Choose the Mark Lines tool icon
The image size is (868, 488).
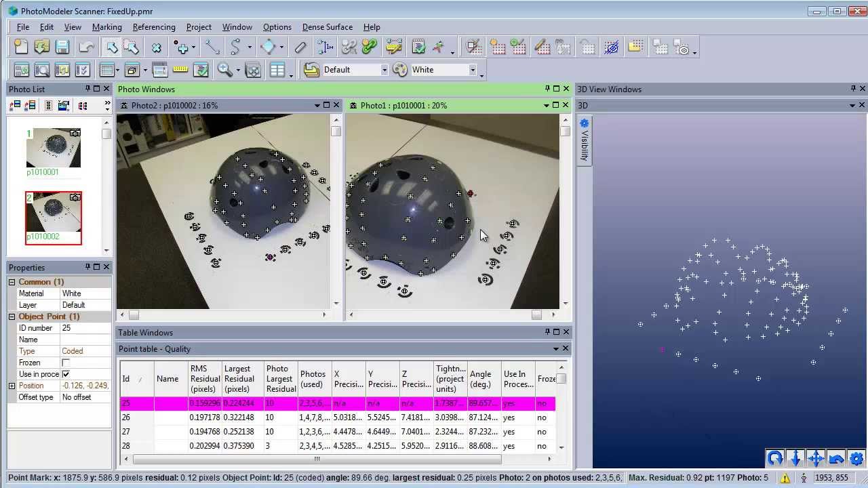[x=213, y=47]
